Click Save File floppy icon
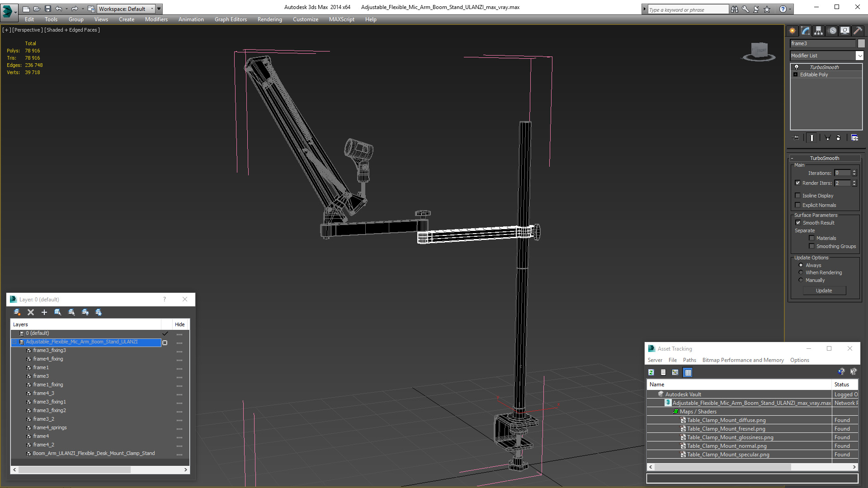This screenshot has height=488, width=868. point(48,9)
